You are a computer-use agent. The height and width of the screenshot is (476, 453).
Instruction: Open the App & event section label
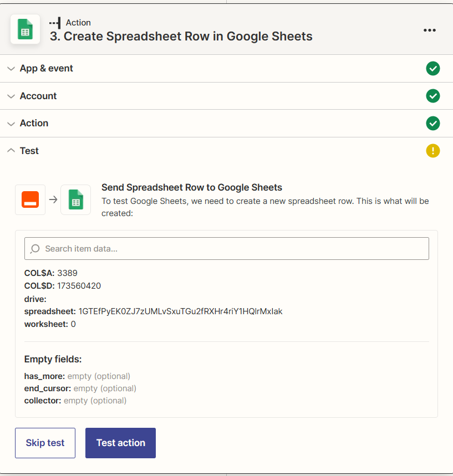[46, 69]
